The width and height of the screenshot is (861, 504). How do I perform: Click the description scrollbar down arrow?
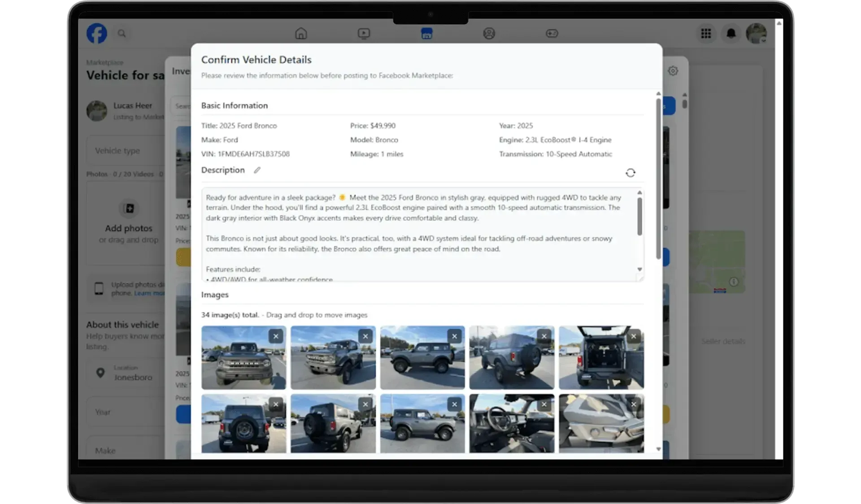pos(640,269)
